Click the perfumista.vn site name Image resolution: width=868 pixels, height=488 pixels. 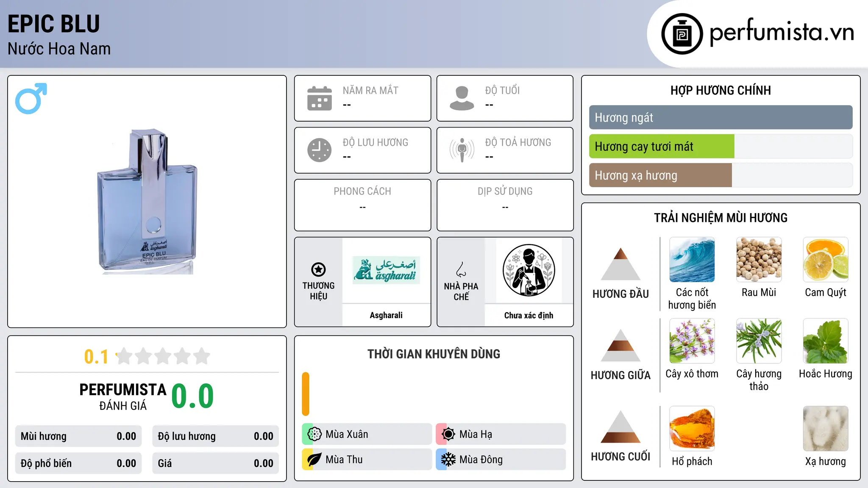[x=782, y=32]
